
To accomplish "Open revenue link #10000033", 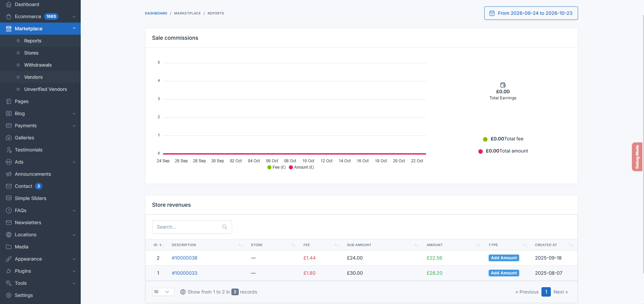I will point(185,273).
